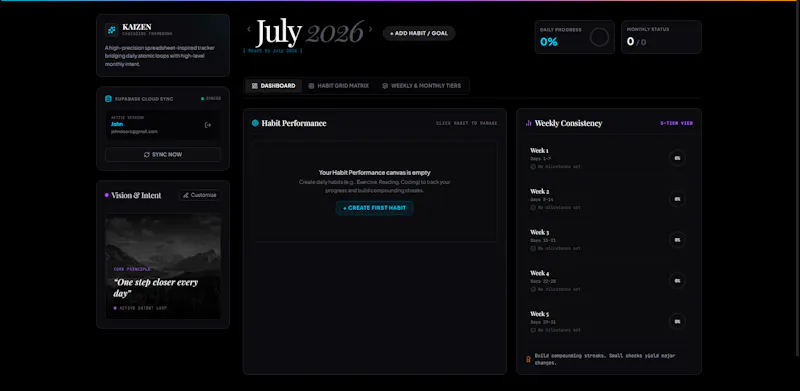Switch to Weekly & Monthly Tiers tab
800x391 pixels.
[421, 86]
